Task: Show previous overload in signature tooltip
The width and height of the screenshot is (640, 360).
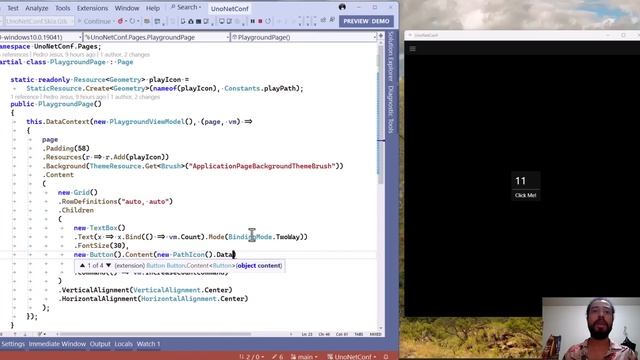Action: [x=82, y=265]
